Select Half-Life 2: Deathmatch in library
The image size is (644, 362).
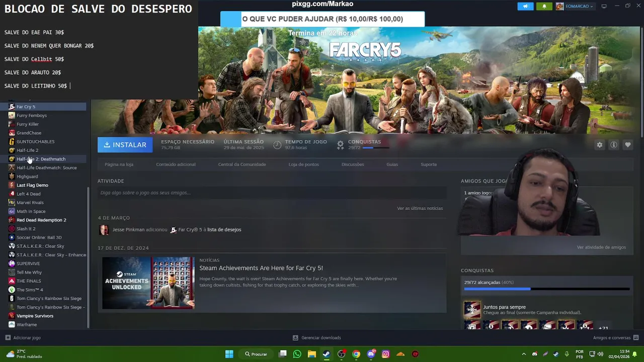[x=43, y=159]
